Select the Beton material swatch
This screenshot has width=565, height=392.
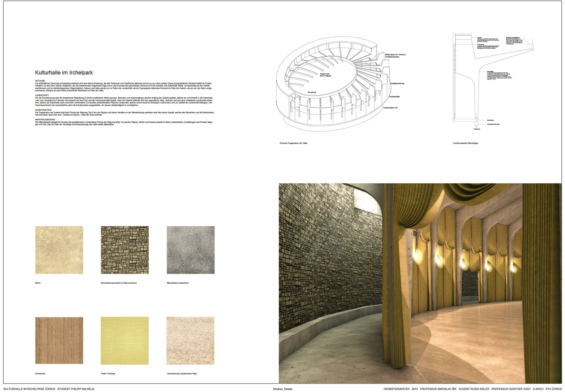(x=59, y=250)
